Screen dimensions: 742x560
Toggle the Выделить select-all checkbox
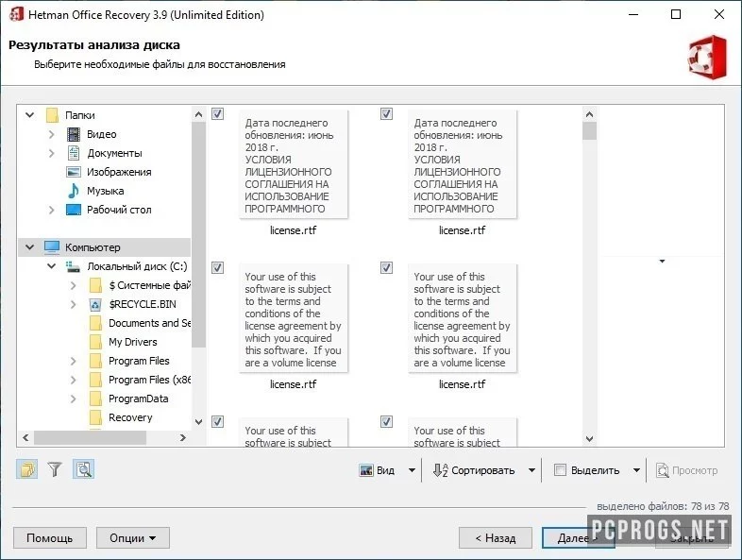tap(560, 470)
